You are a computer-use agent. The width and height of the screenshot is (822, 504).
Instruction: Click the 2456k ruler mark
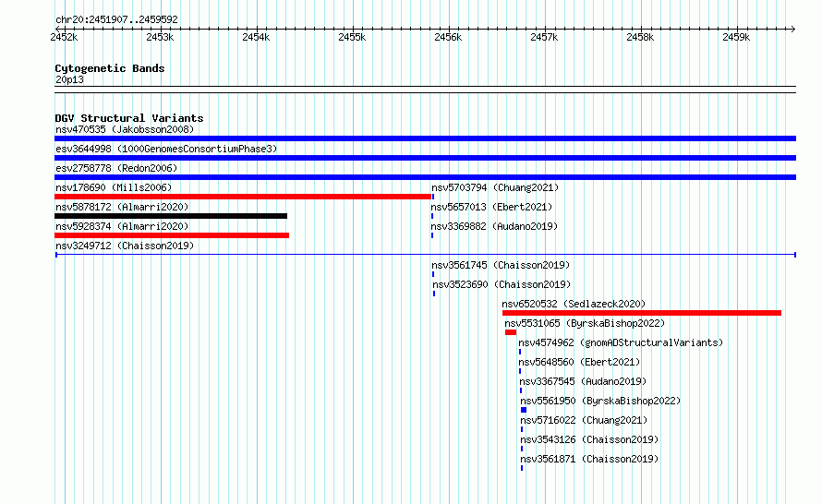pos(448,37)
